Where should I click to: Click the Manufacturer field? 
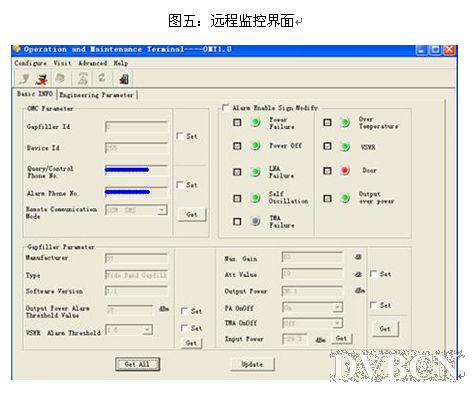136,258
